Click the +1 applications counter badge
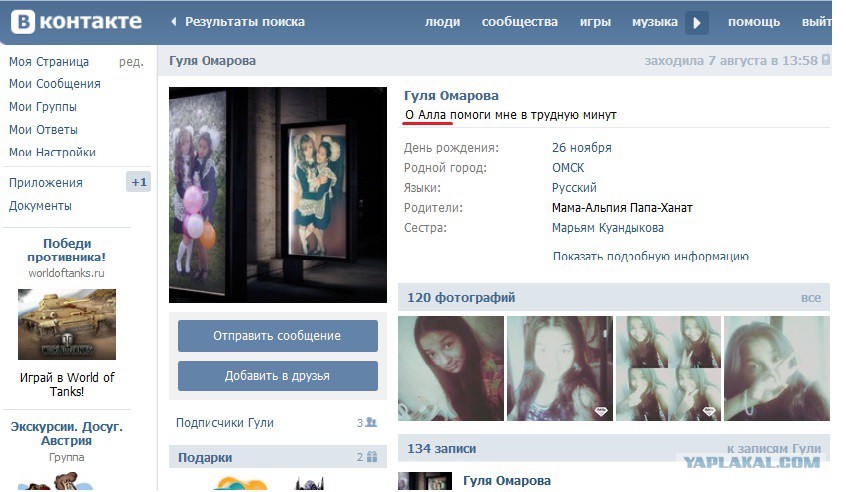The width and height of the screenshot is (846, 492). 139,182
